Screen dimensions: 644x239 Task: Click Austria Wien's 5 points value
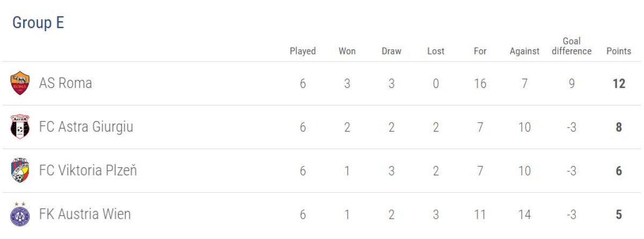(619, 215)
